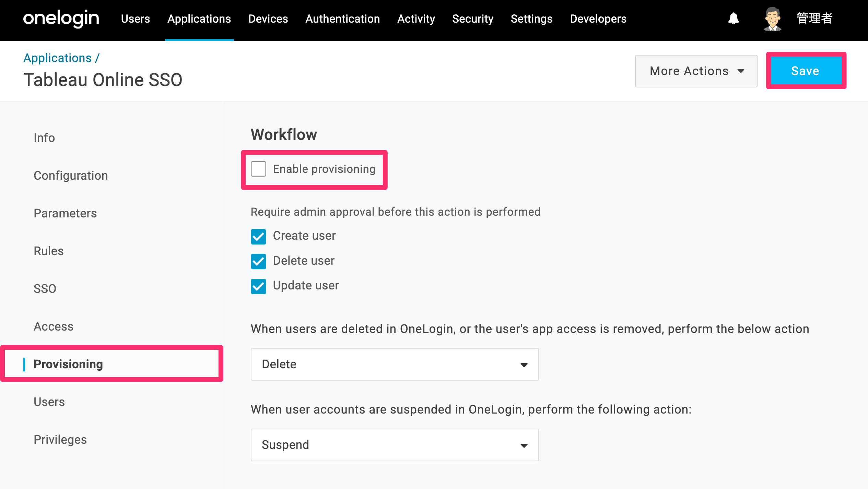Open the Suspend action dropdown
This screenshot has width=868, height=489.
[395, 445]
